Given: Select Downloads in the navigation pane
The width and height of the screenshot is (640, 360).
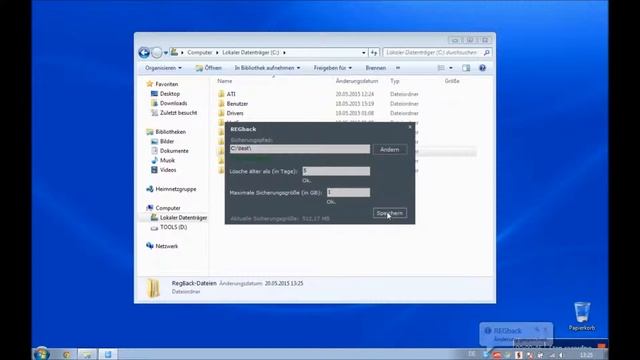Looking at the screenshot, I should (169, 103).
